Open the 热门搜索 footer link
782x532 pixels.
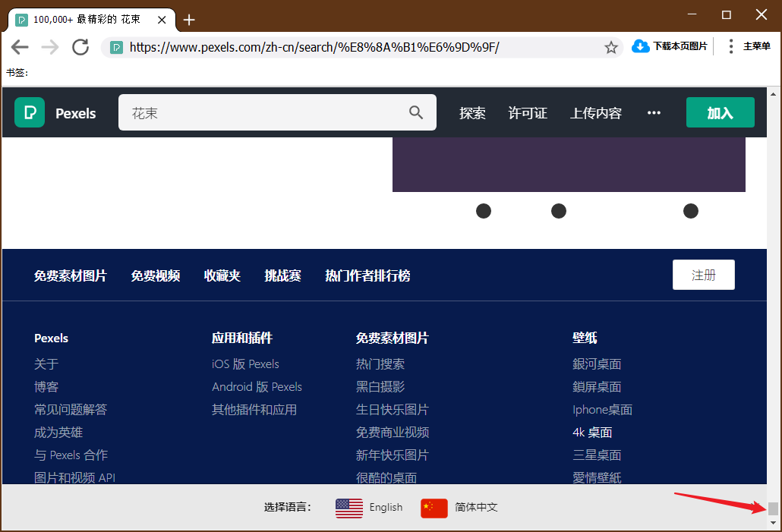click(x=380, y=364)
